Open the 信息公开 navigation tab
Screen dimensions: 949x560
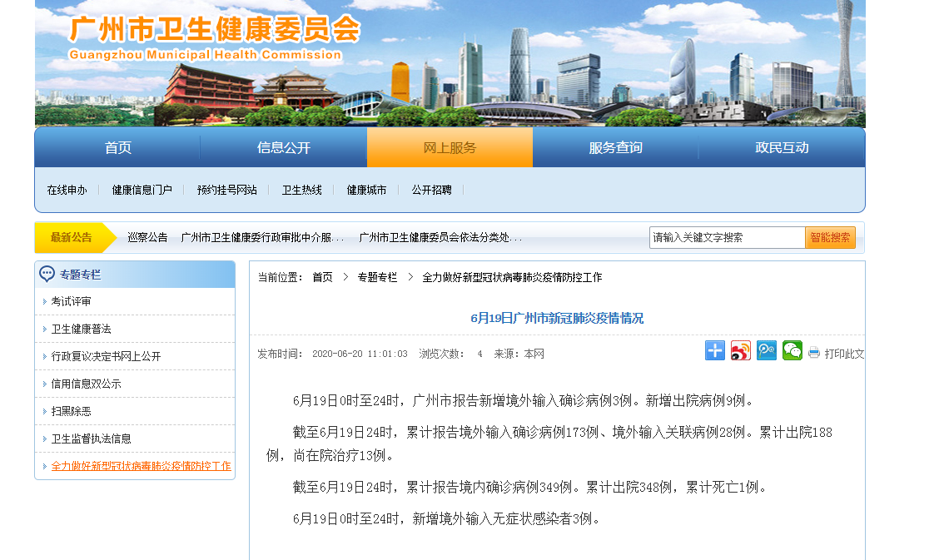(x=284, y=147)
